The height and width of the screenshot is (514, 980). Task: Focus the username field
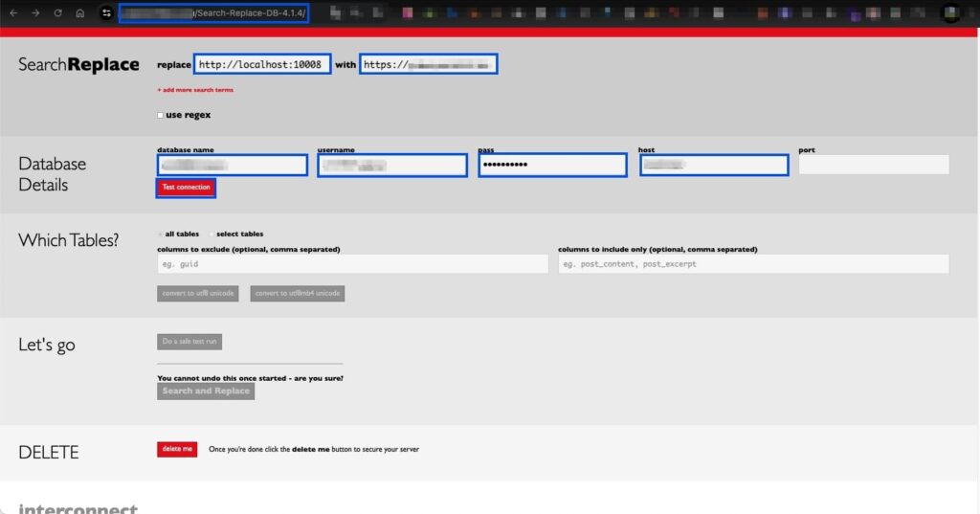point(391,165)
